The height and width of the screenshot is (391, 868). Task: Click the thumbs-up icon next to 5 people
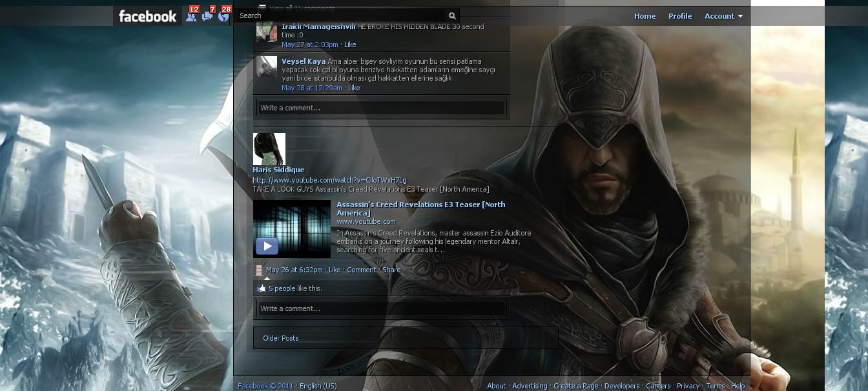pos(263,288)
